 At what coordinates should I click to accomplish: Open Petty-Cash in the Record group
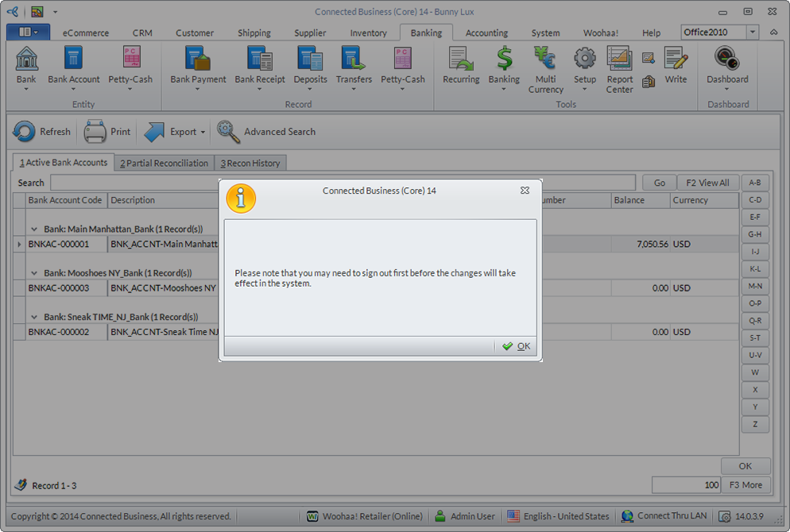[403, 59]
